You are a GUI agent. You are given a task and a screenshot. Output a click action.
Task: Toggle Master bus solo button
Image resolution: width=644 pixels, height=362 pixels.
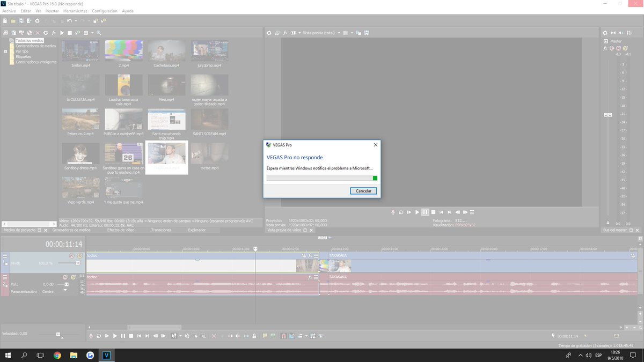pyautogui.click(x=625, y=48)
